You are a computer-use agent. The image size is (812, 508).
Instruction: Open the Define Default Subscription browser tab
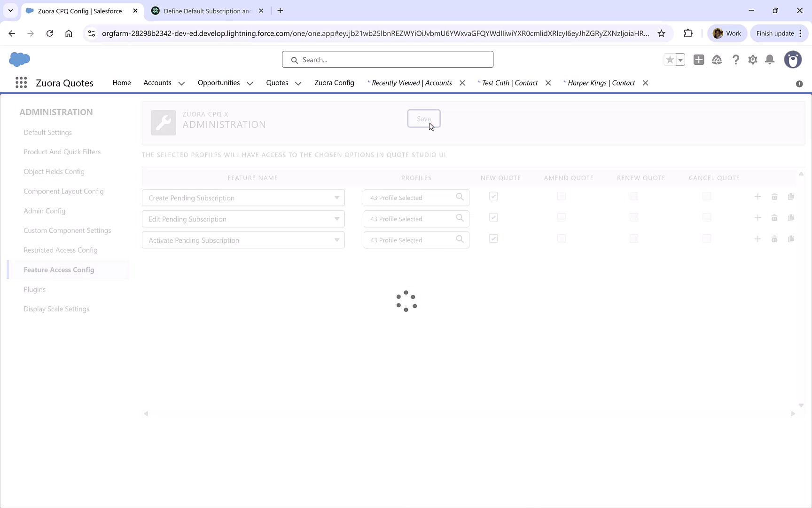(203, 10)
